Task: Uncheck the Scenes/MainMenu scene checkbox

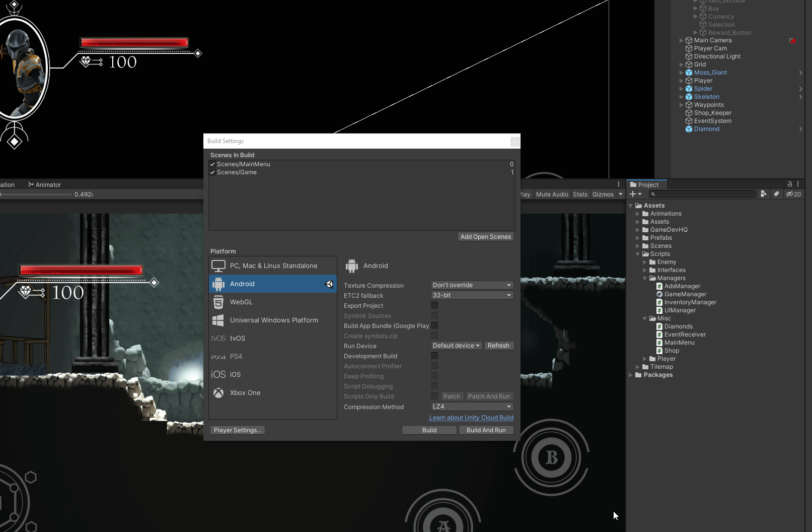Action: click(212, 164)
